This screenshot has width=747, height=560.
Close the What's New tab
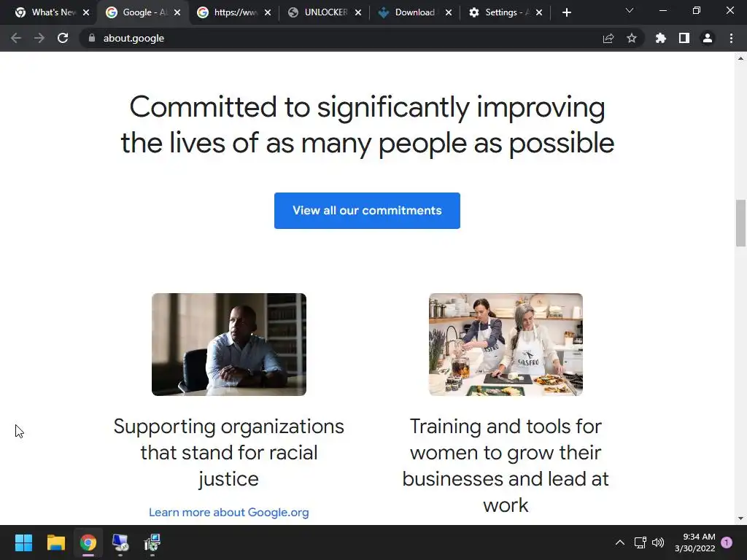click(86, 13)
